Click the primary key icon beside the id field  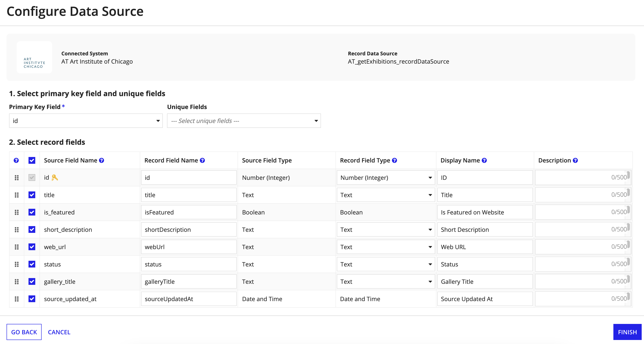[x=55, y=178]
